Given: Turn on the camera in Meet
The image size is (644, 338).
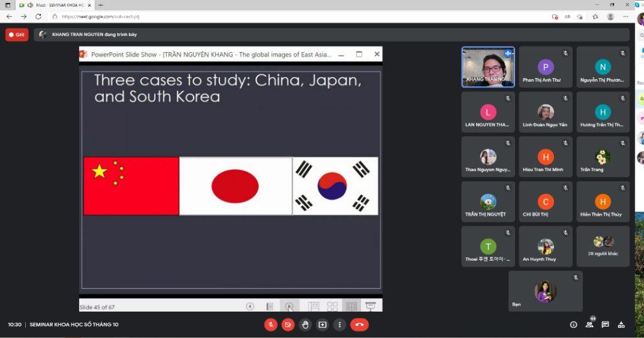Looking at the screenshot, I should click(x=288, y=325).
